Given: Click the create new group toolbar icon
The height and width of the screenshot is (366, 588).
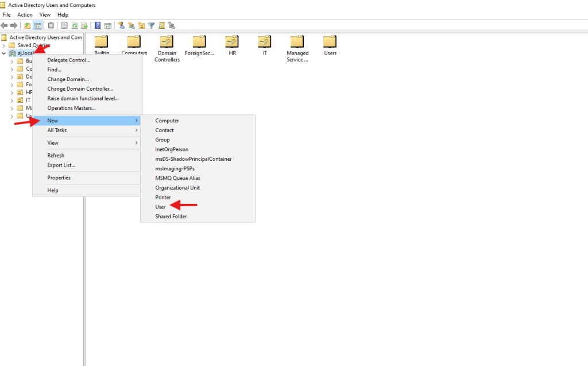Looking at the screenshot, I should (131, 25).
